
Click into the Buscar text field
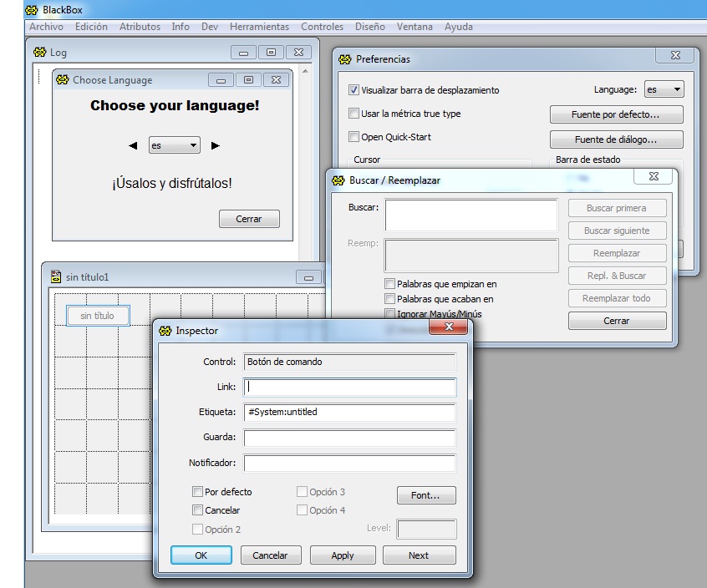click(470, 215)
